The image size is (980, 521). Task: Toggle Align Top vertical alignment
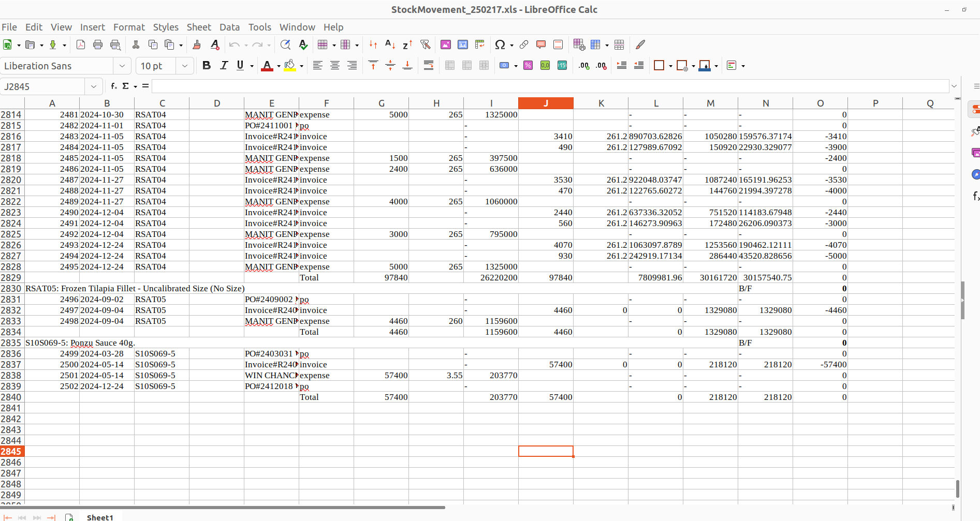pyautogui.click(x=373, y=66)
